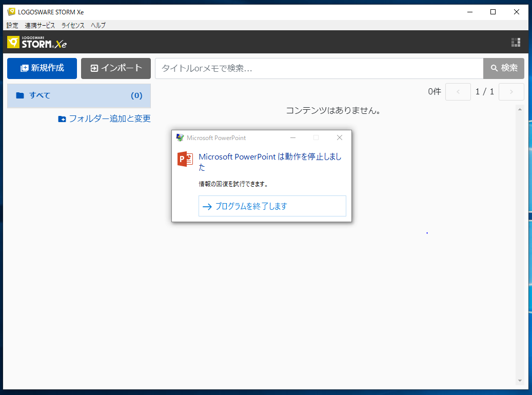Click the LOGOSWARE STORM Xe title bar icon
The width and height of the screenshot is (532, 395).
pos(11,12)
